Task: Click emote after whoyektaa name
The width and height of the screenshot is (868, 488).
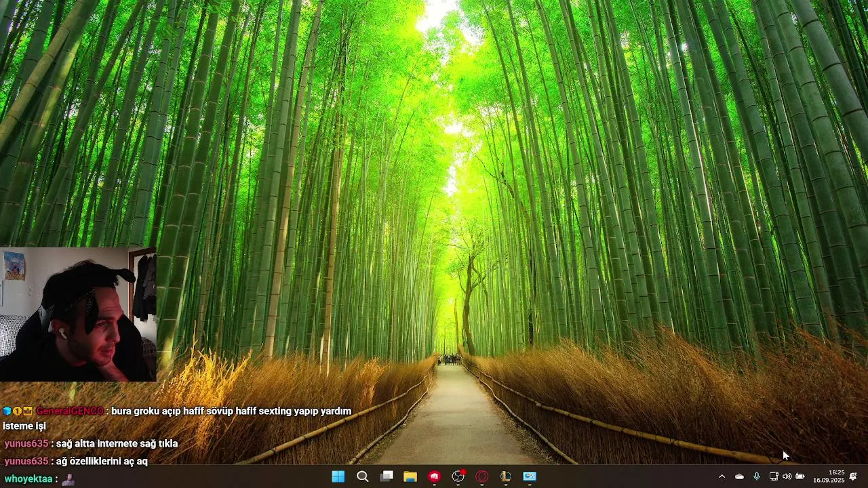Action: point(68,479)
